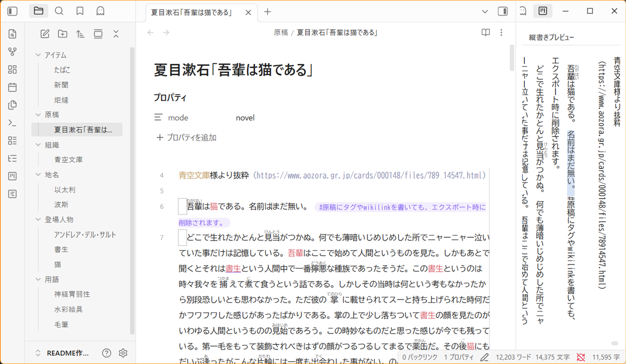Screen dimensions: 626x364
Task: Open graph view from the ribbon
Action: [12, 52]
